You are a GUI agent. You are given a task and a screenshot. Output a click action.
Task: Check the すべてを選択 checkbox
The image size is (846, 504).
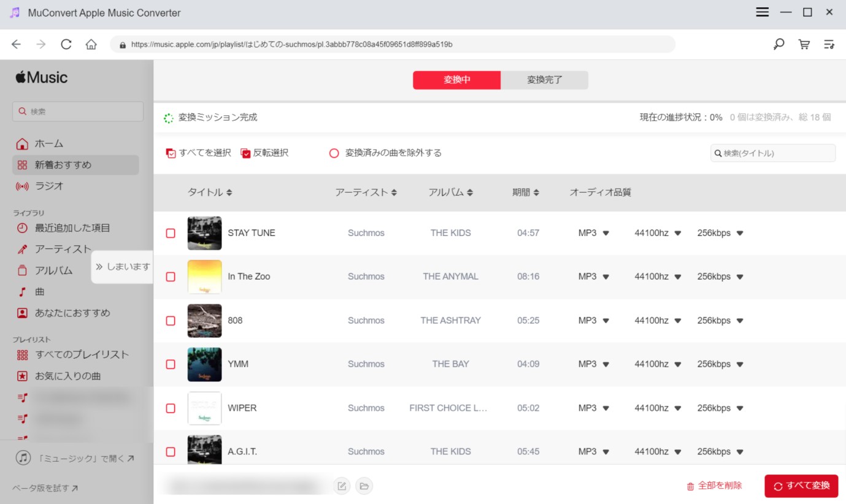[171, 153]
